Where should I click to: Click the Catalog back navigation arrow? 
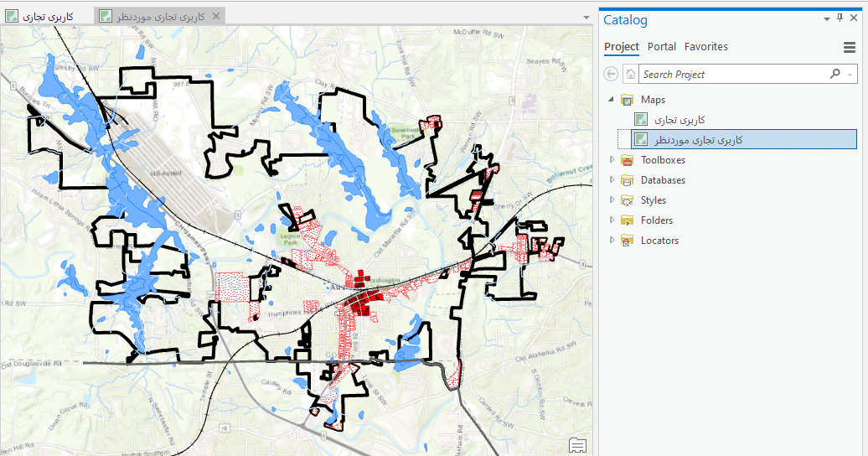pos(612,75)
